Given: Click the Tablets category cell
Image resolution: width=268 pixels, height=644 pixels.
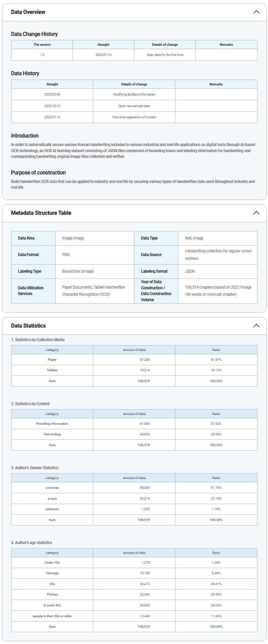Looking at the screenshot, I should (52, 370).
